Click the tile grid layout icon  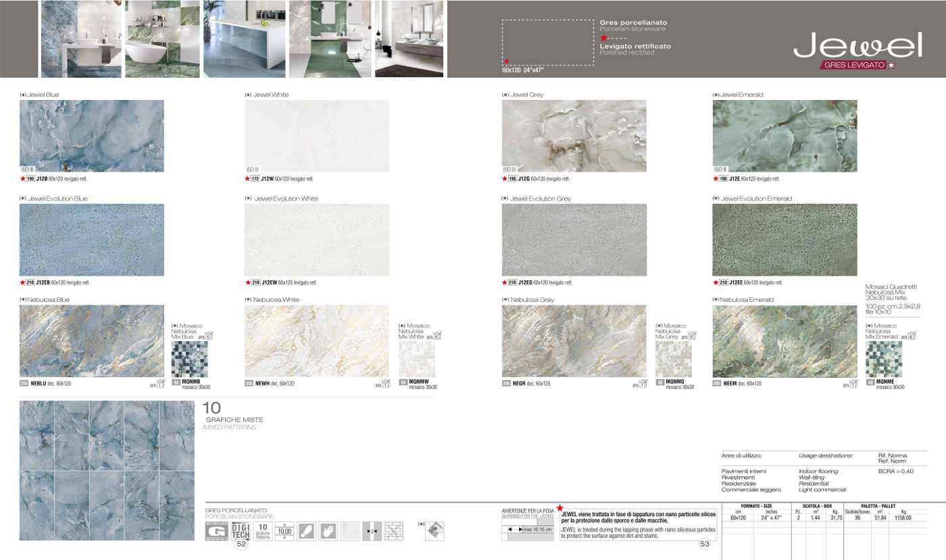coord(349,532)
